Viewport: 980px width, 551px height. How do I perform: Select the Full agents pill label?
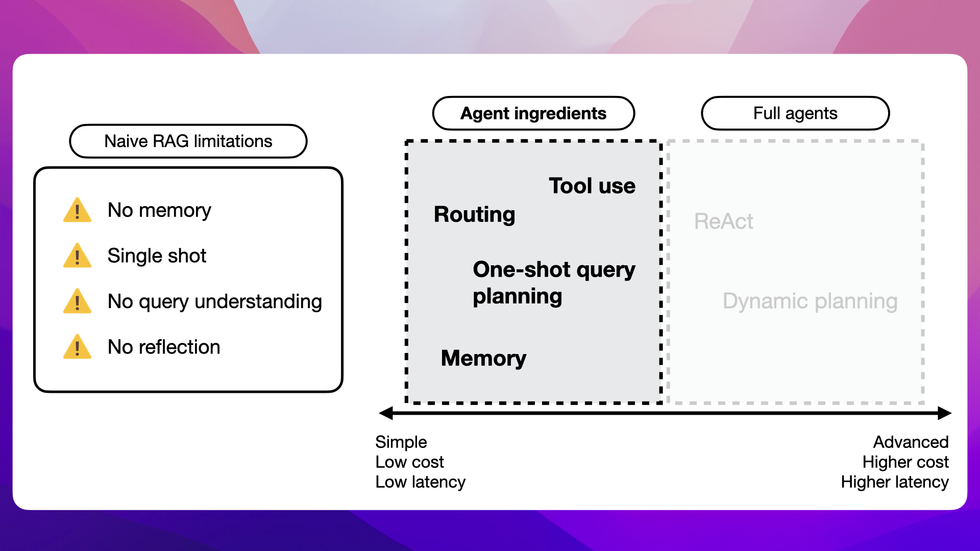[x=795, y=113]
